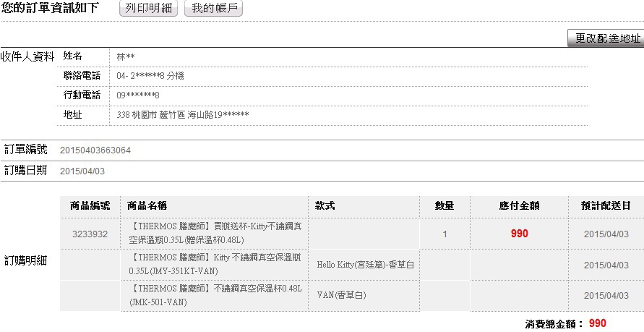Select recipient name 林**
This screenshot has width=644, height=332.
click(126, 57)
